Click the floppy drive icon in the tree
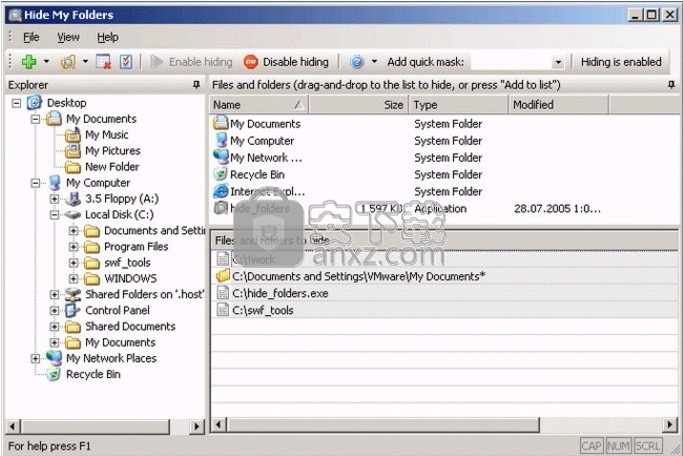The image size is (683, 456). click(x=73, y=199)
